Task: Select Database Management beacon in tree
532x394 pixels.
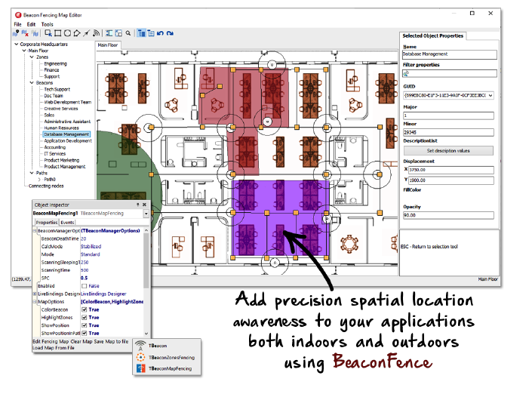Action: (66, 134)
